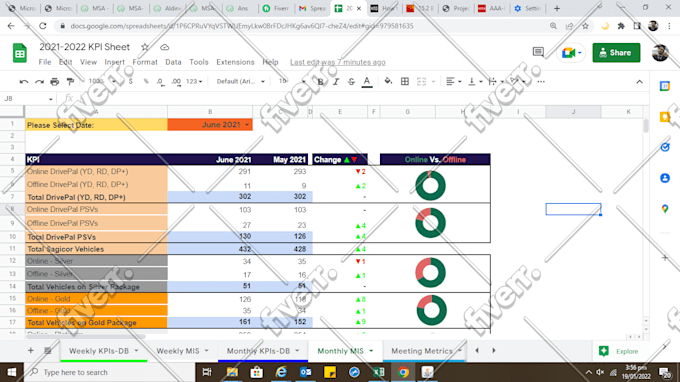The width and height of the screenshot is (680, 382).
Task: Open the File menu
Action: [45, 62]
